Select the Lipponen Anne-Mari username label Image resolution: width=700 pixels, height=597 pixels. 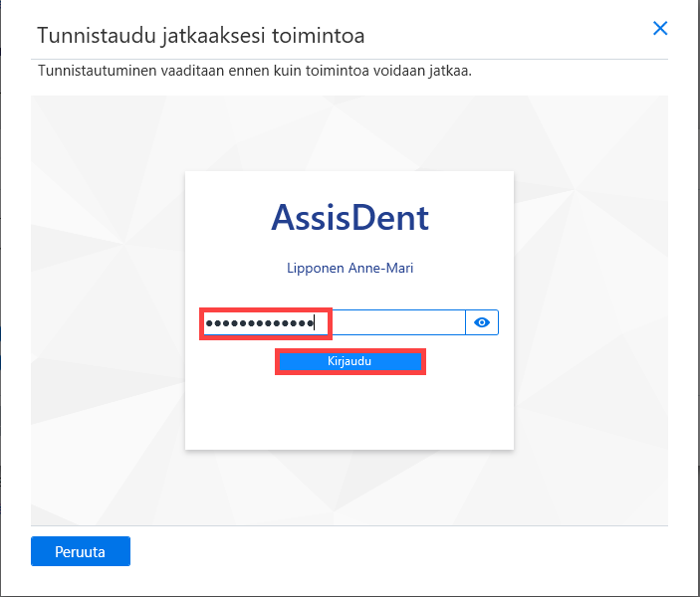pyautogui.click(x=350, y=268)
